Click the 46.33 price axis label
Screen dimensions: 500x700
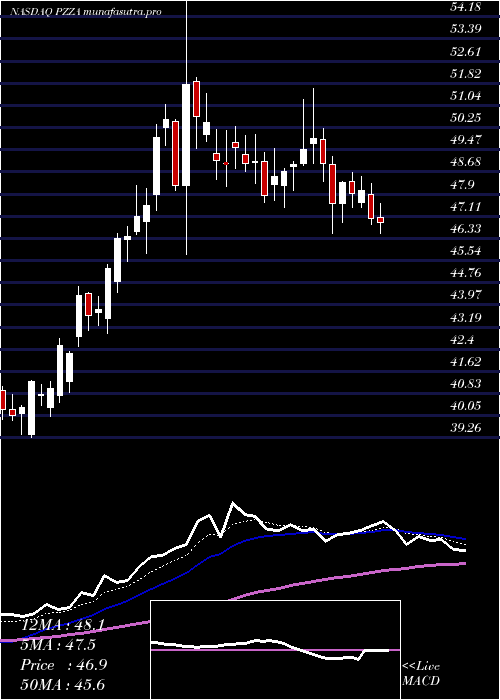(465, 229)
